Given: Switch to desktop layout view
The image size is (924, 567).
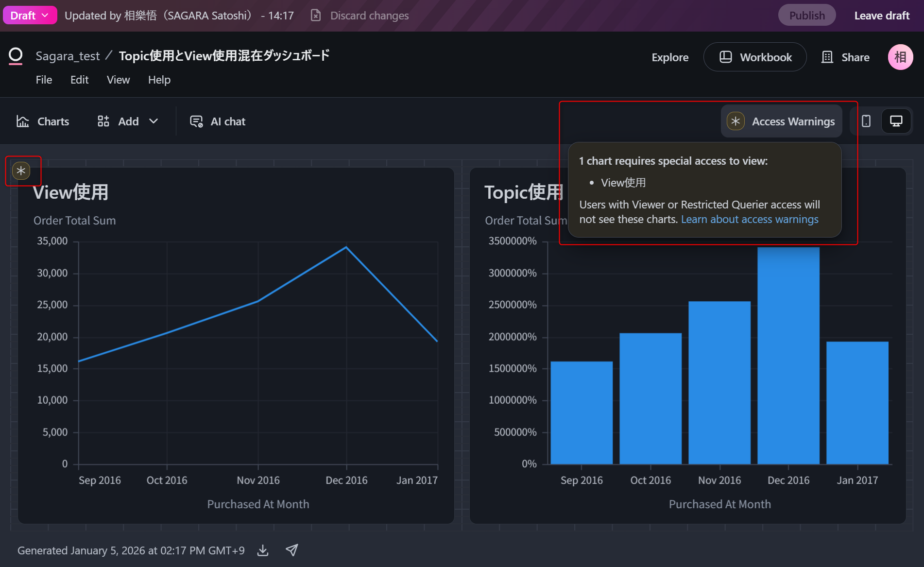Looking at the screenshot, I should (896, 121).
